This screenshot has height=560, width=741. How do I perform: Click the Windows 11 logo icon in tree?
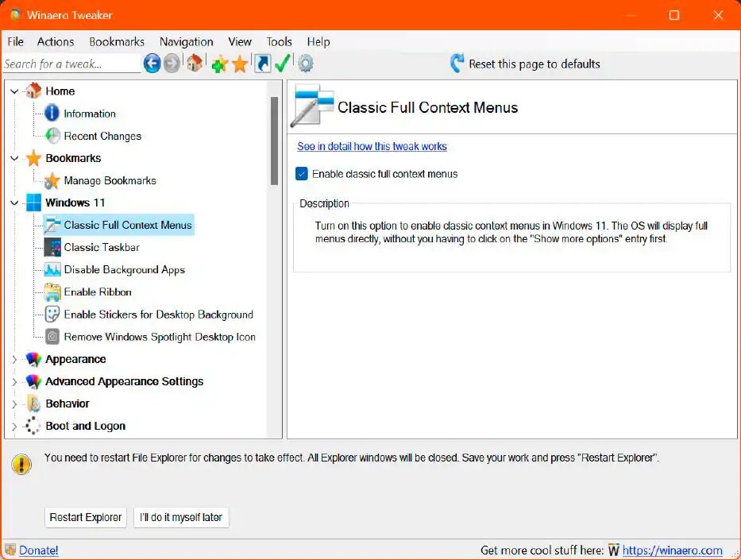33,203
